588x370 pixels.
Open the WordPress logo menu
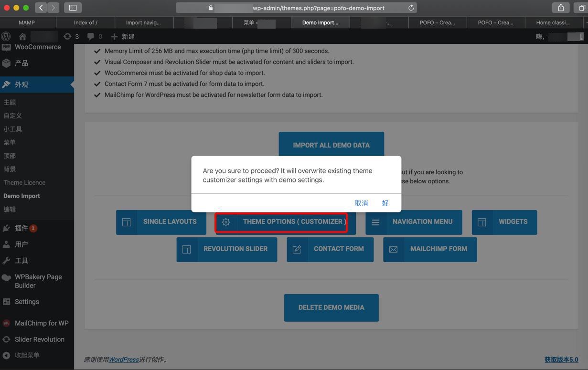point(6,36)
